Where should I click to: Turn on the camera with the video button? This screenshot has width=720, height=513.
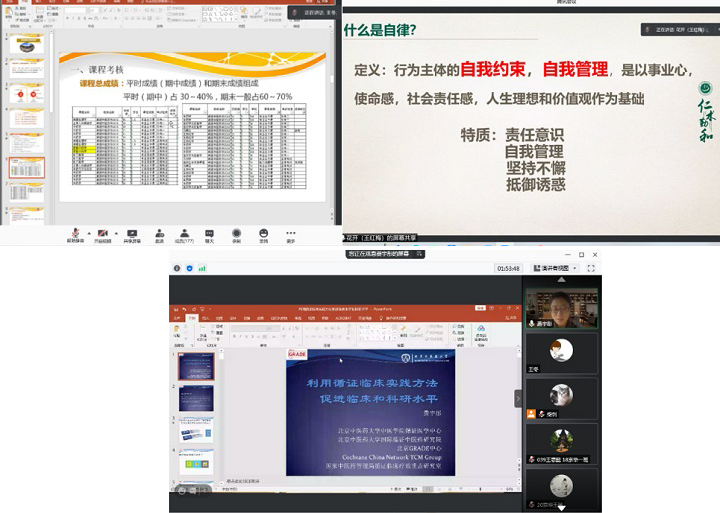coord(102,233)
